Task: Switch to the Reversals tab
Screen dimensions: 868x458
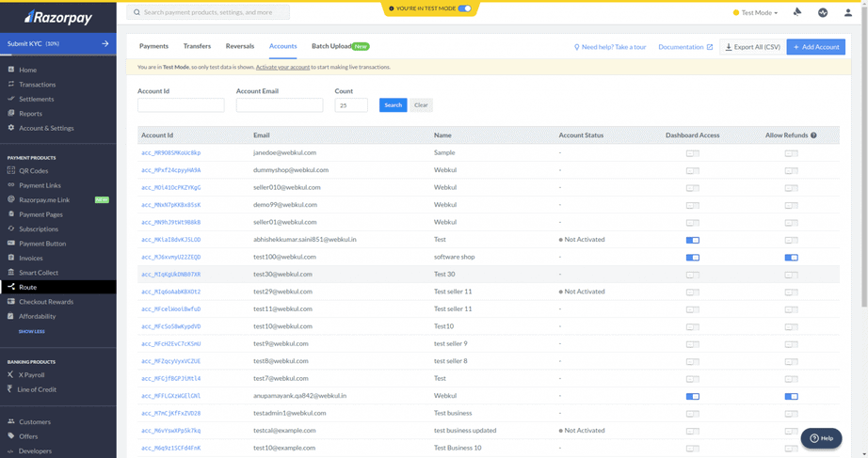Action: coord(240,46)
